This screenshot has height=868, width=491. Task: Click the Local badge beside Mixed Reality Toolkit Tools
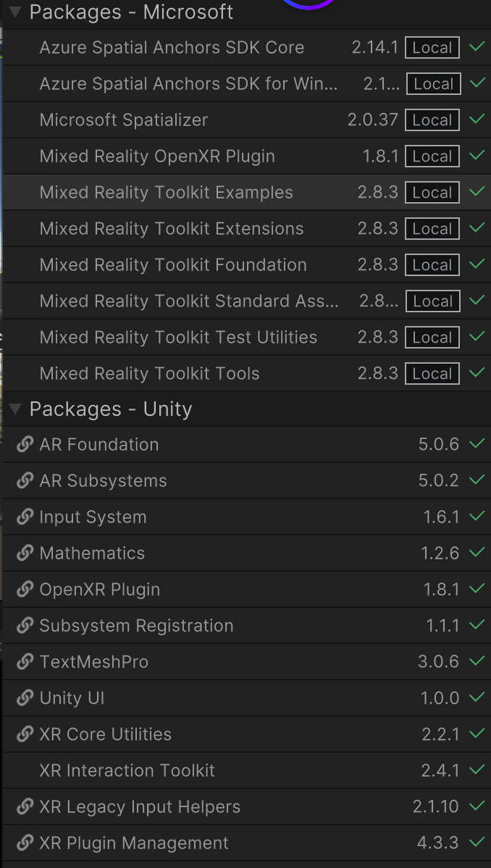[432, 373]
